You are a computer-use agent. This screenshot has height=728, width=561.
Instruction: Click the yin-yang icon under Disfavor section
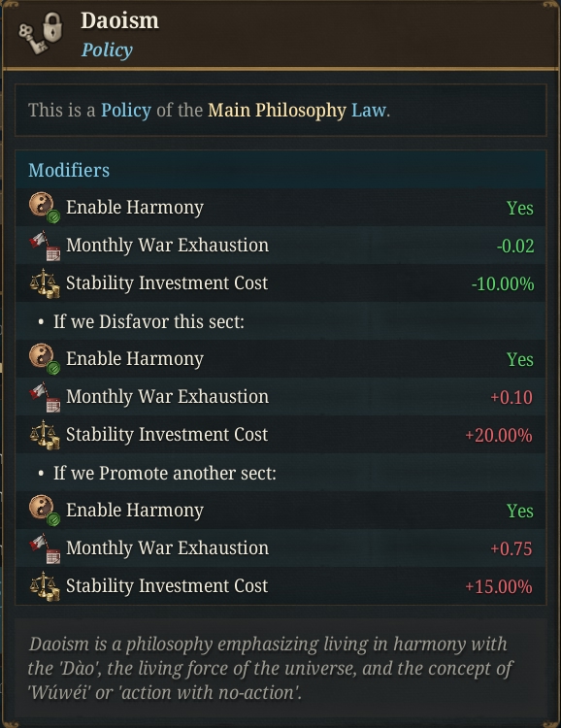pos(45,358)
